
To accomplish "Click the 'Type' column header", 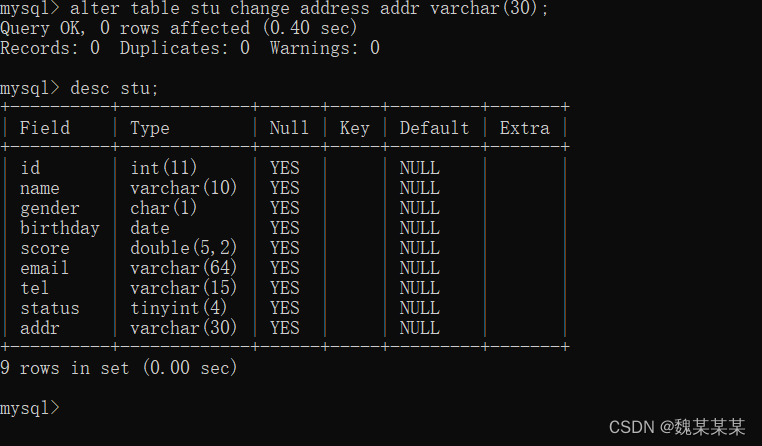I will pyautogui.click(x=150, y=128).
